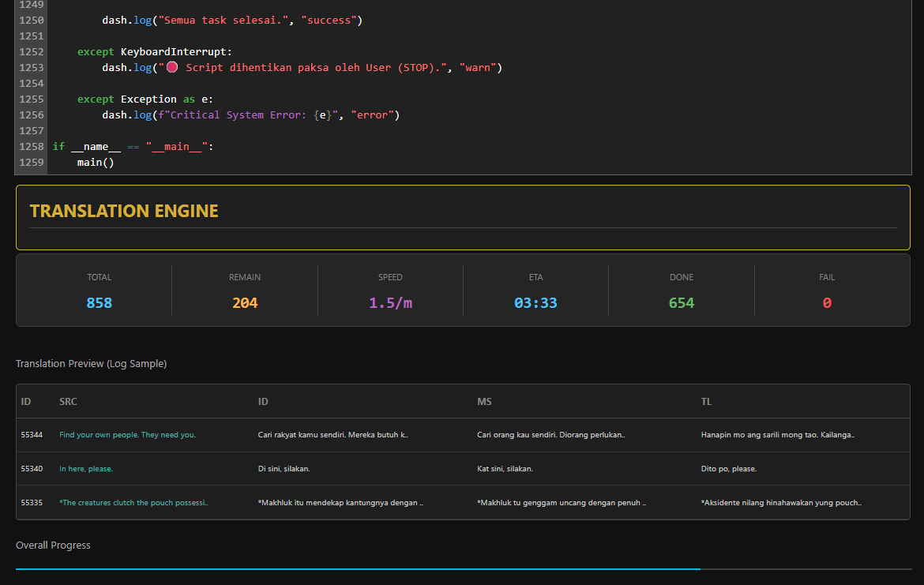Click the main() call on line 1259
The height and width of the screenshot is (585, 924).
tap(96, 163)
